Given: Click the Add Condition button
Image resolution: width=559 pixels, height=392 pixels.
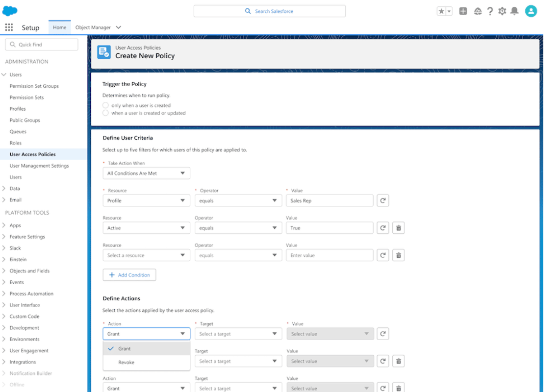Looking at the screenshot, I should (x=129, y=275).
